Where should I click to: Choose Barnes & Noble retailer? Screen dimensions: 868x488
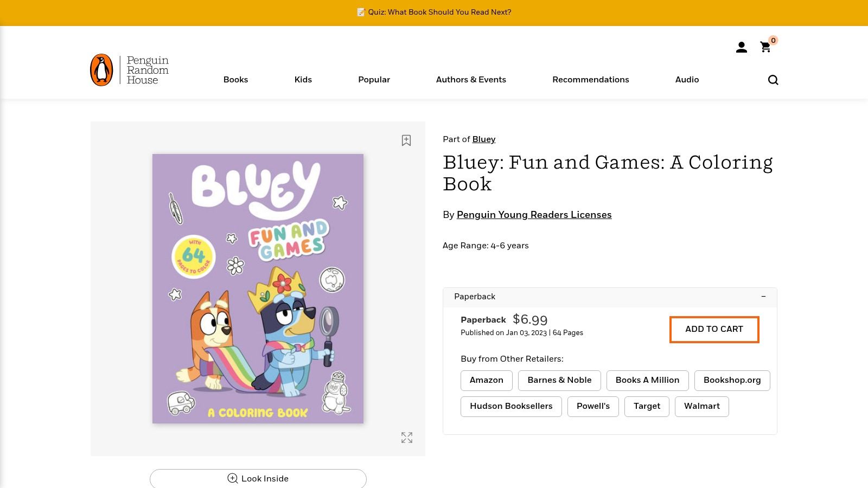(559, 380)
